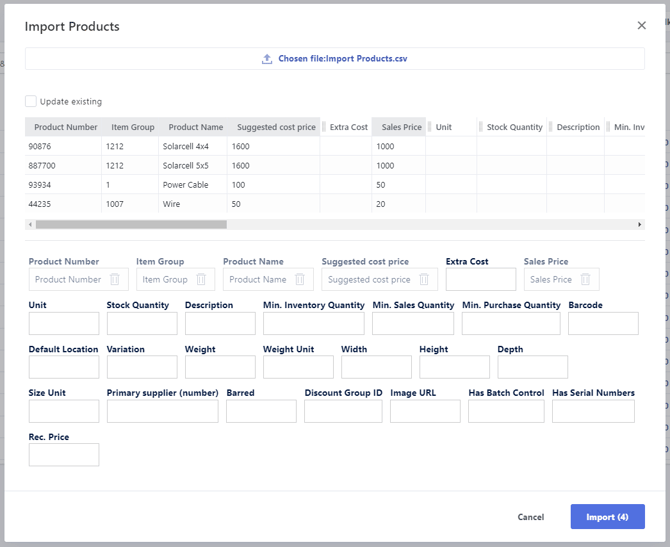Click the horizontal scrollbar thumb of the table
Viewport: 670px width, 547px height.
(131, 224)
